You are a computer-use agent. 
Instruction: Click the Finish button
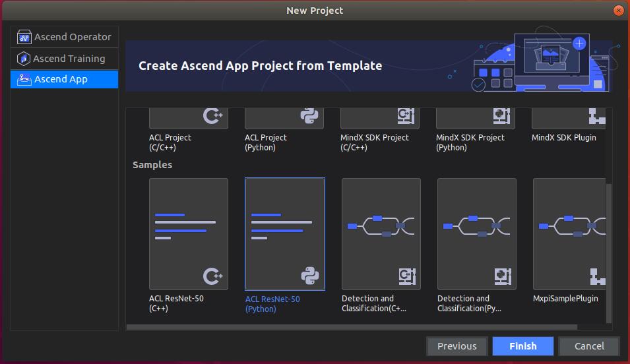(522, 346)
